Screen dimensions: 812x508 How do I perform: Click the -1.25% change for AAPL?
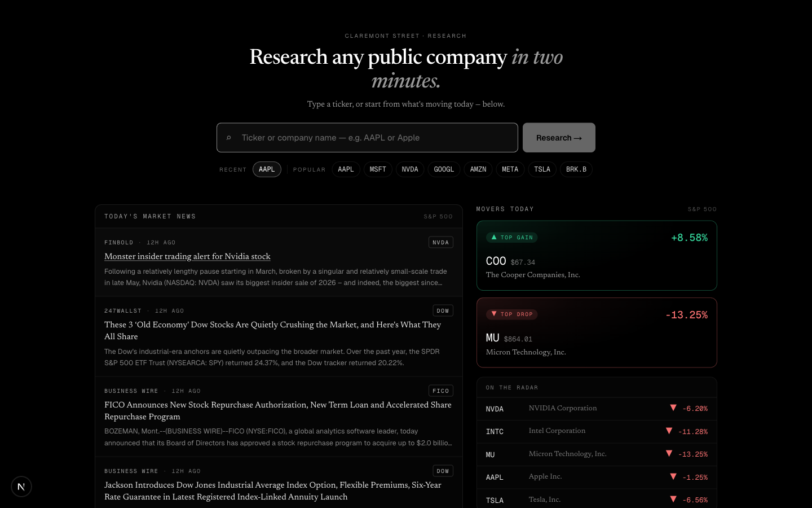coord(695,478)
